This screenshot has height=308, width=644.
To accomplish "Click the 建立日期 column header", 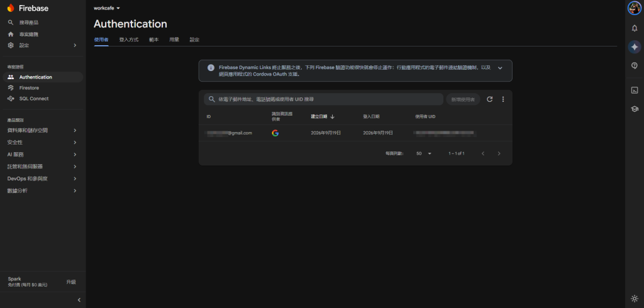I will click(x=319, y=117).
